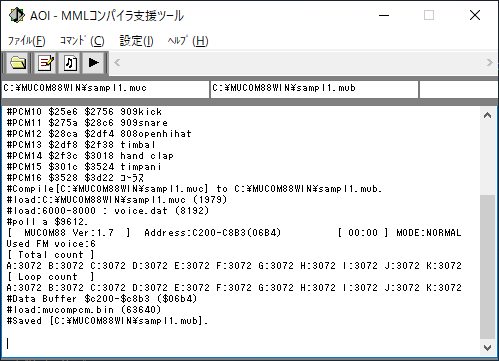Click the #Compile sampl1.muc log line
This screenshot has width=499, height=361.
(x=194, y=189)
